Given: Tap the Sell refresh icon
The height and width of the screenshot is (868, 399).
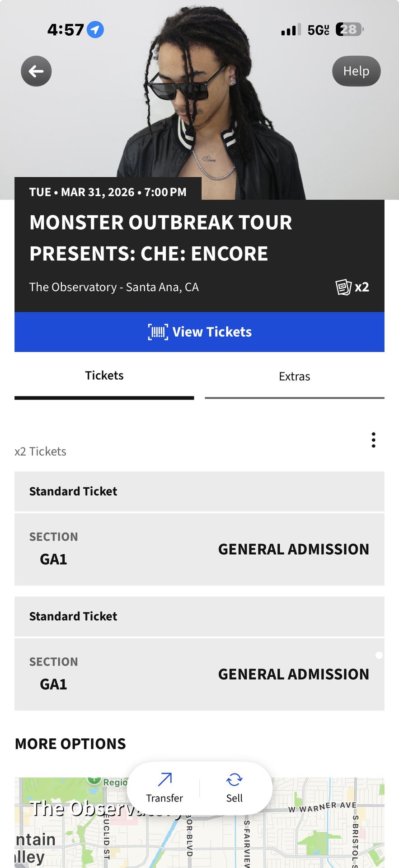Looking at the screenshot, I should pos(234,779).
